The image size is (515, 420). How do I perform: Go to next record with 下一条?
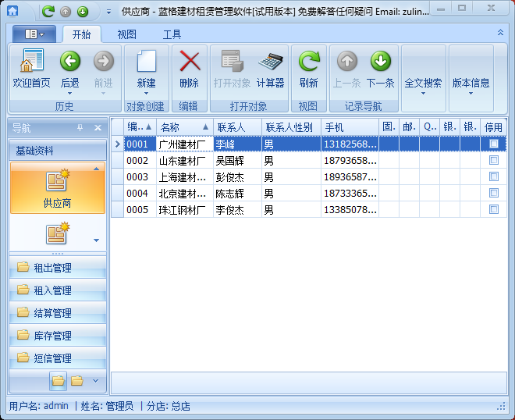[x=380, y=69]
